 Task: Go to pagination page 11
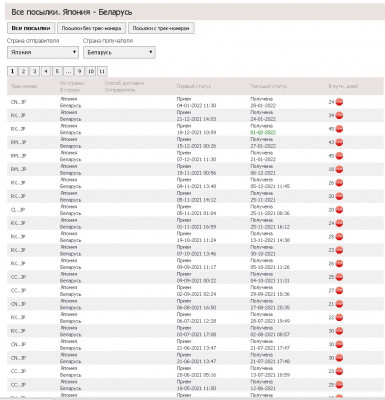(102, 71)
